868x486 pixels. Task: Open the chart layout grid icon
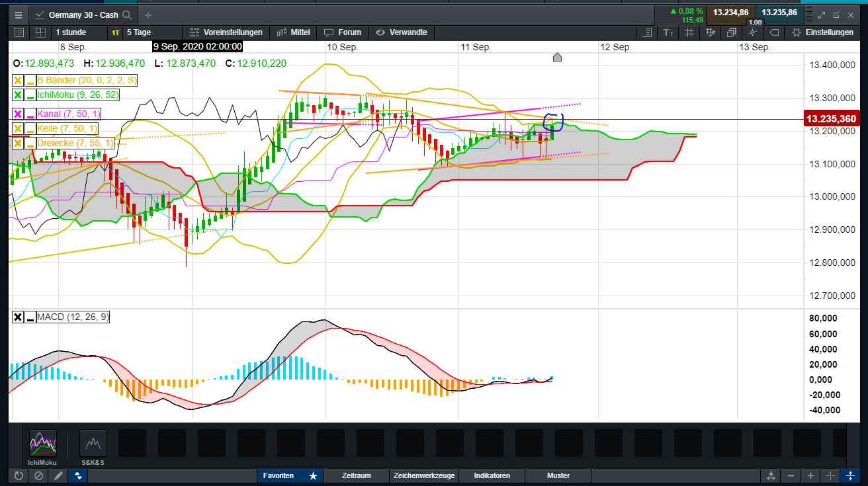pyautogui.click(x=40, y=32)
